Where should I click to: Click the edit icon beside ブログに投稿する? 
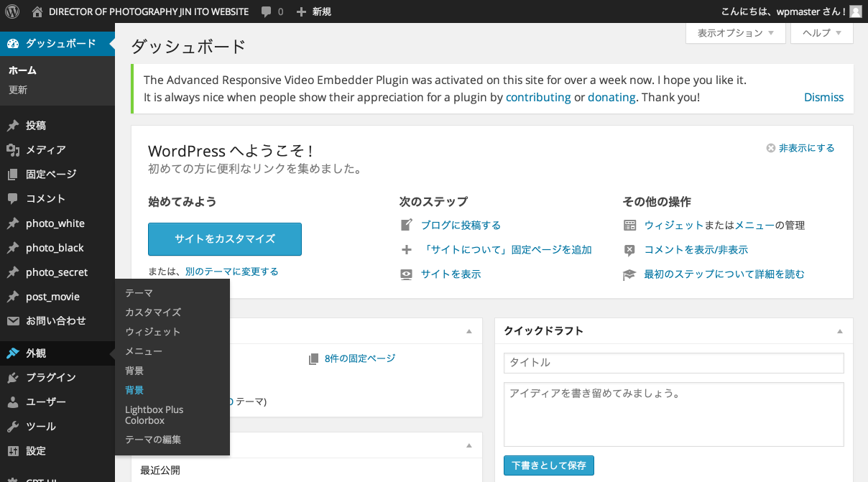click(x=407, y=225)
